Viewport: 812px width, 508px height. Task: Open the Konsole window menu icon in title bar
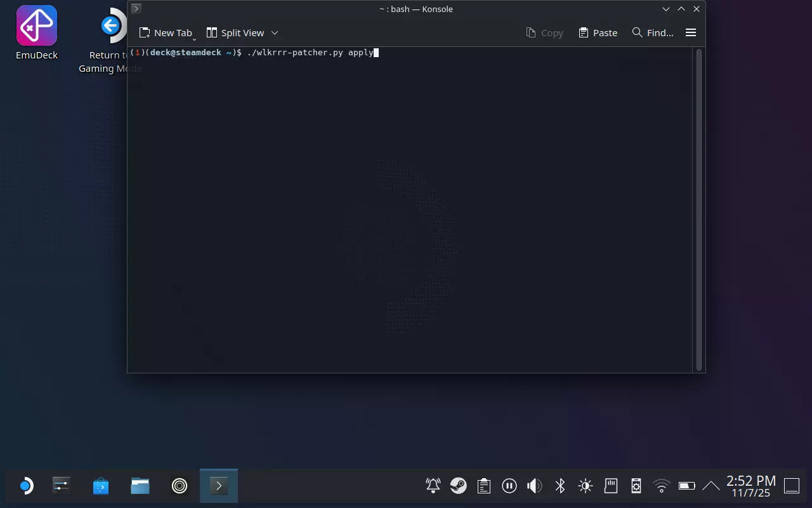click(136, 9)
